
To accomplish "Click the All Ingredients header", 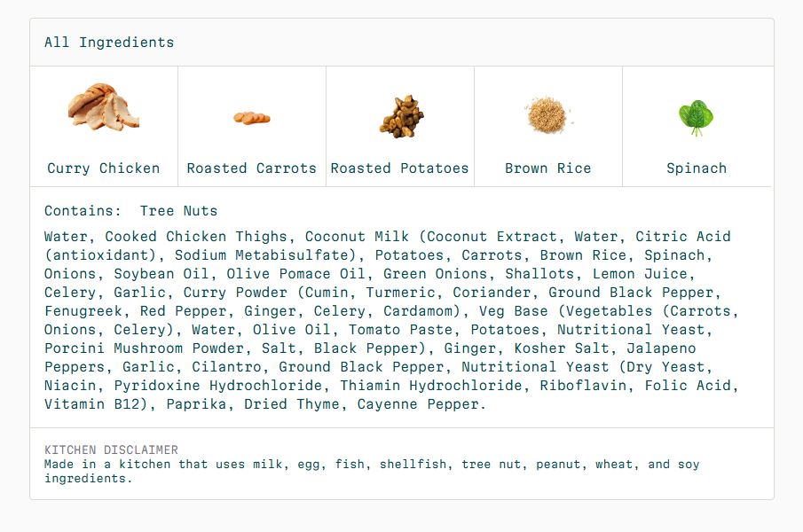I will [109, 43].
